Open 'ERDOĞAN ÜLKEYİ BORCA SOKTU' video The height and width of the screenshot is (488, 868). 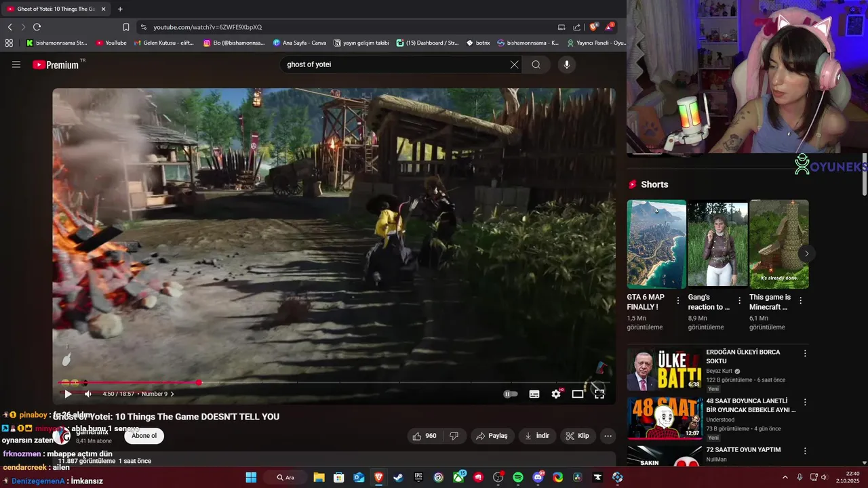pyautogui.click(x=743, y=357)
